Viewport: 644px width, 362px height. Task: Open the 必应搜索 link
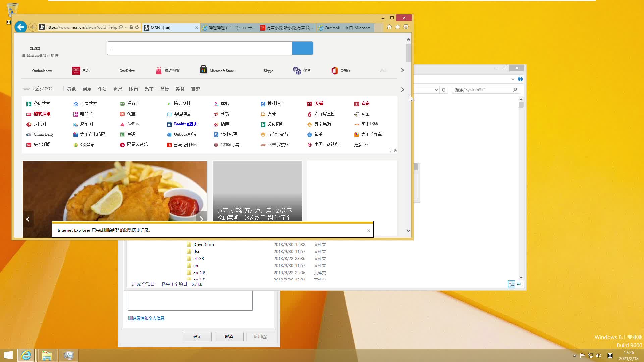coord(38,104)
